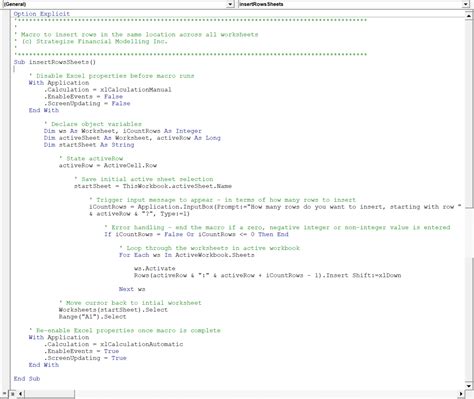Click the horizontal scrollbar right arrow

click(461, 394)
